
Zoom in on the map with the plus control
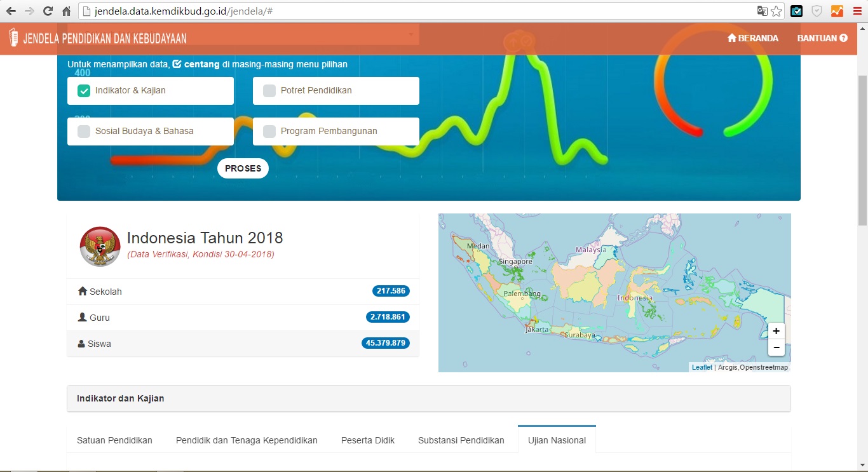coord(776,330)
